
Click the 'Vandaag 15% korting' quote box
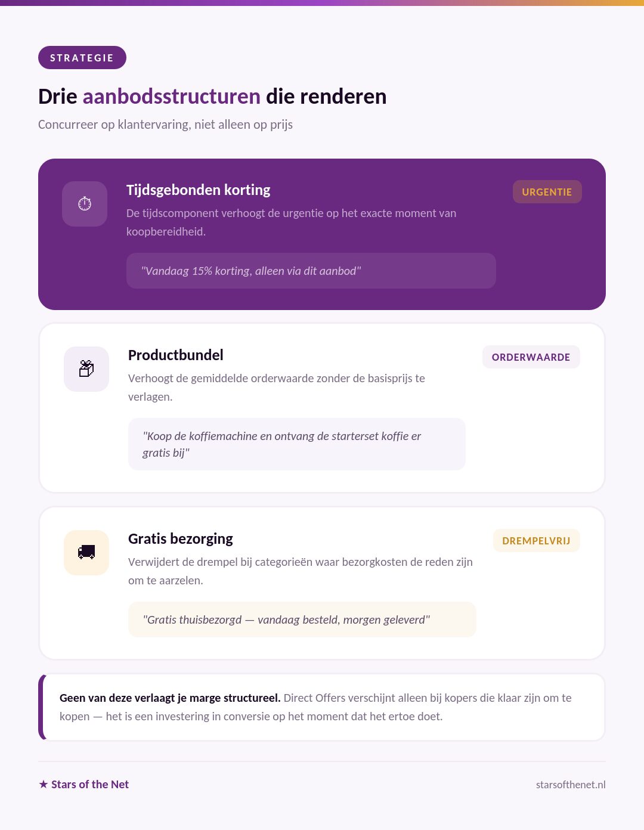click(311, 271)
